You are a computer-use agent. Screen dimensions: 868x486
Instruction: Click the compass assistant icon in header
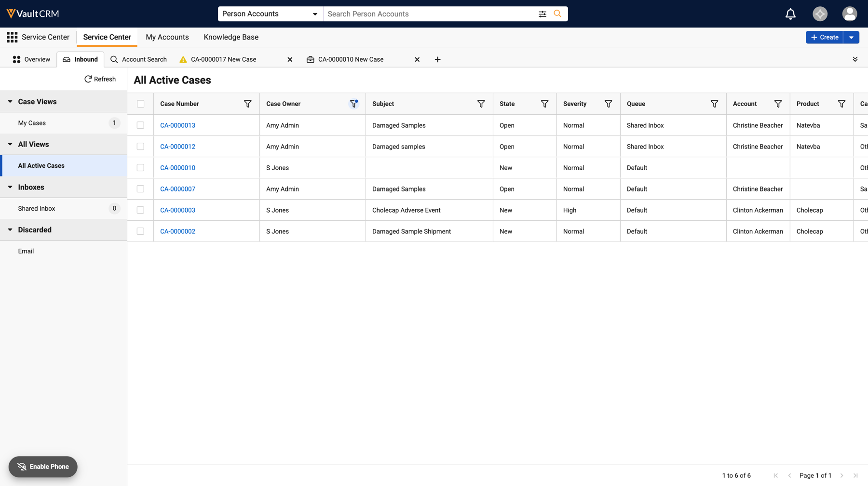[x=820, y=14]
